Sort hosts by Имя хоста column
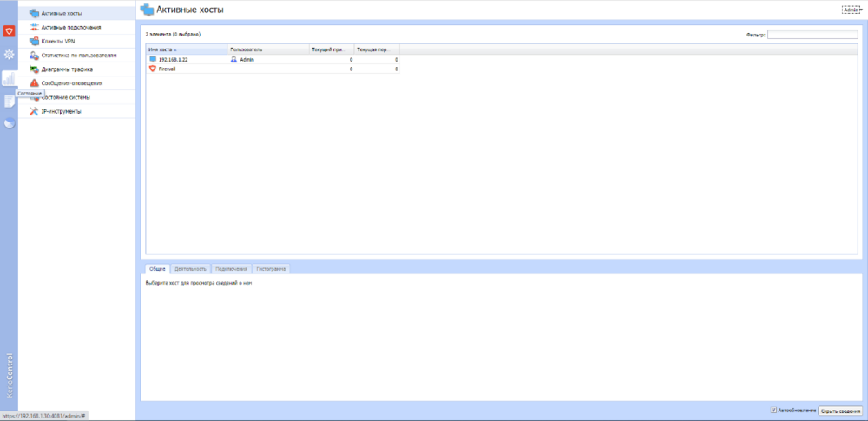 tap(186, 49)
